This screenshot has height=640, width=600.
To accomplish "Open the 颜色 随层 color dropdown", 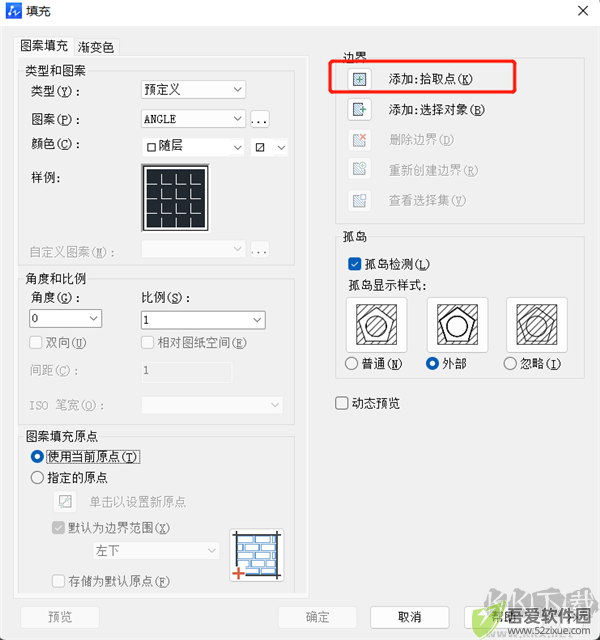I will click(193, 147).
